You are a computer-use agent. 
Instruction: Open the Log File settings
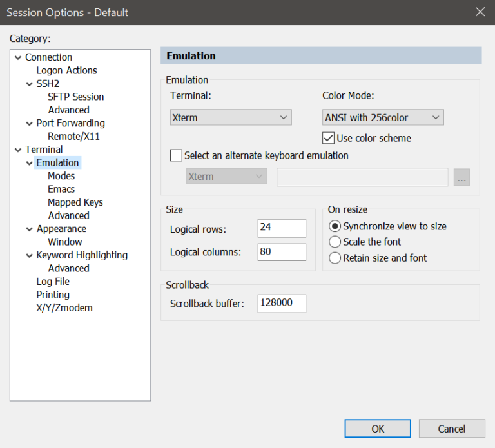coord(53,282)
